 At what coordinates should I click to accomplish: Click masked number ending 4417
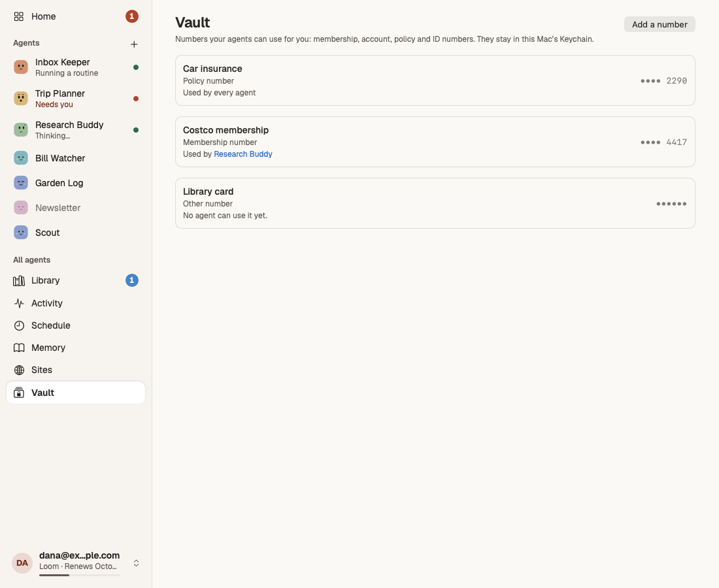click(x=663, y=142)
